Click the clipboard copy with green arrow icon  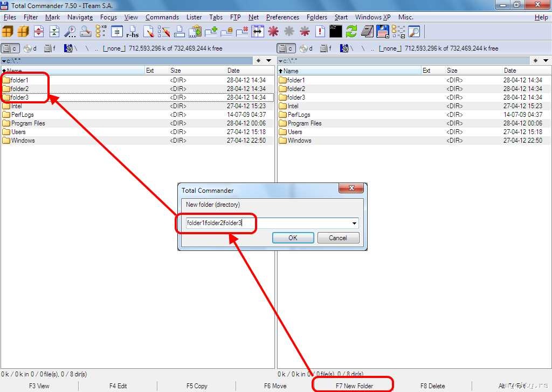coord(195,32)
